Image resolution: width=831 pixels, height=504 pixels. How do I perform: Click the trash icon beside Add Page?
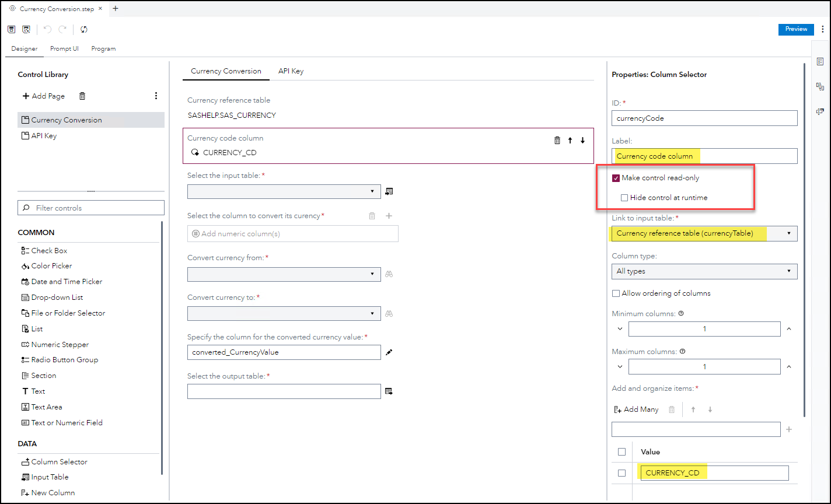click(82, 96)
